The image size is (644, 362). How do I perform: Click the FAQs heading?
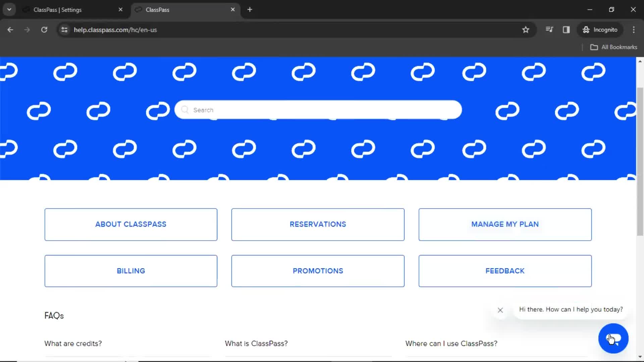click(x=54, y=316)
